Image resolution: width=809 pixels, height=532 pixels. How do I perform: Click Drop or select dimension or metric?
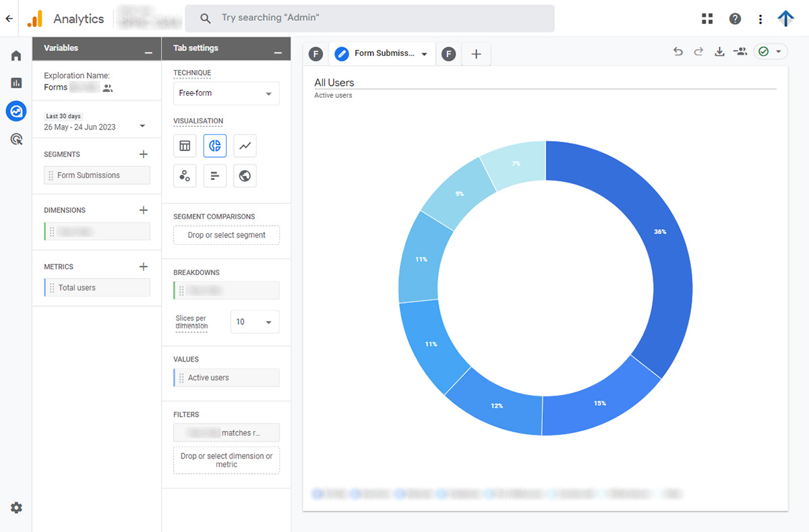coord(227,461)
